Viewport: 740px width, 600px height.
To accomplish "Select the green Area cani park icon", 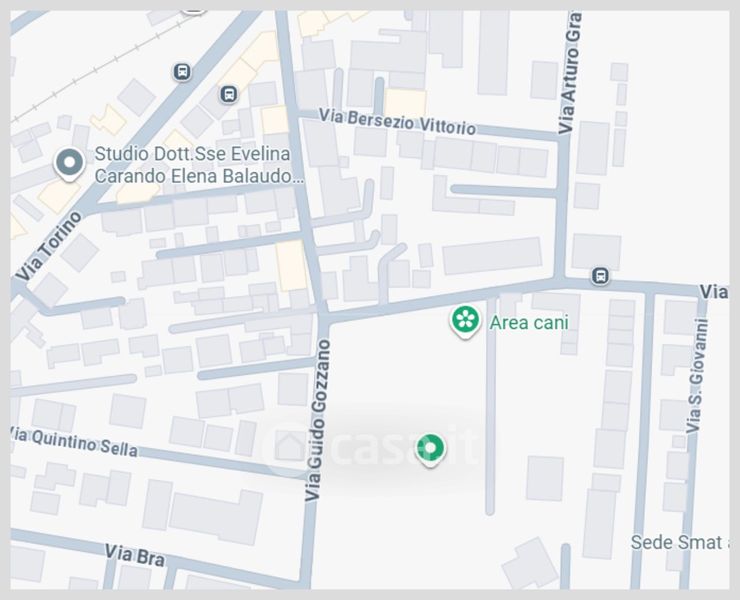I will pyautogui.click(x=465, y=321).
